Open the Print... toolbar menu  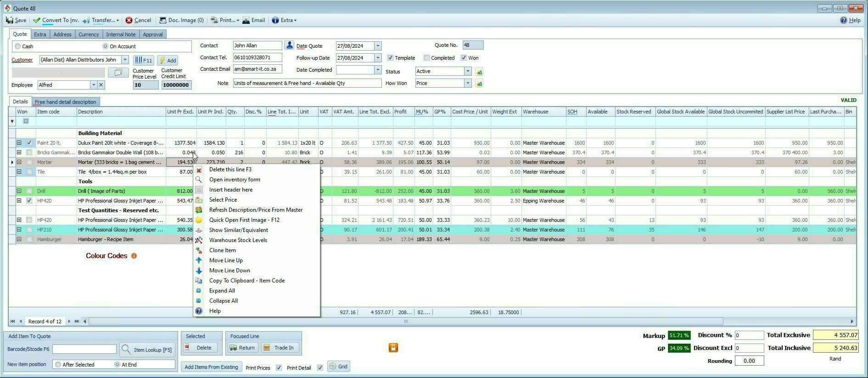pos(225,20)
